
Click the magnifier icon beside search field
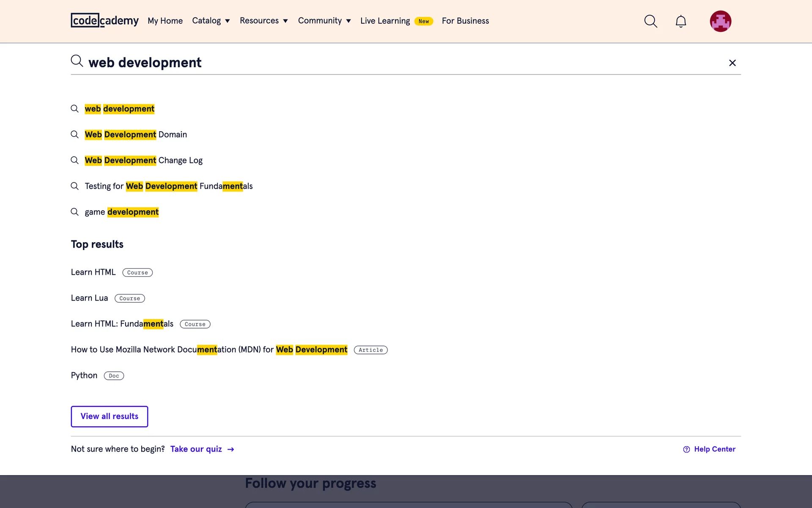[77, 61]
